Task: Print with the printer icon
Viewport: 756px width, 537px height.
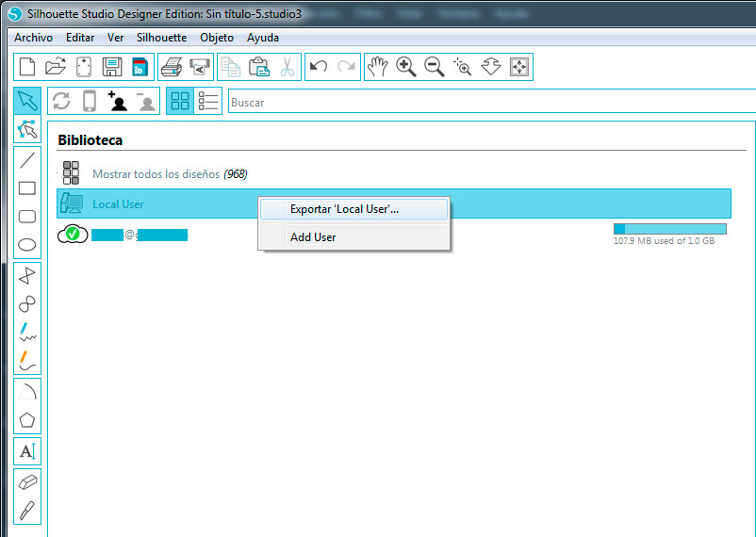Action: point(172,67)
